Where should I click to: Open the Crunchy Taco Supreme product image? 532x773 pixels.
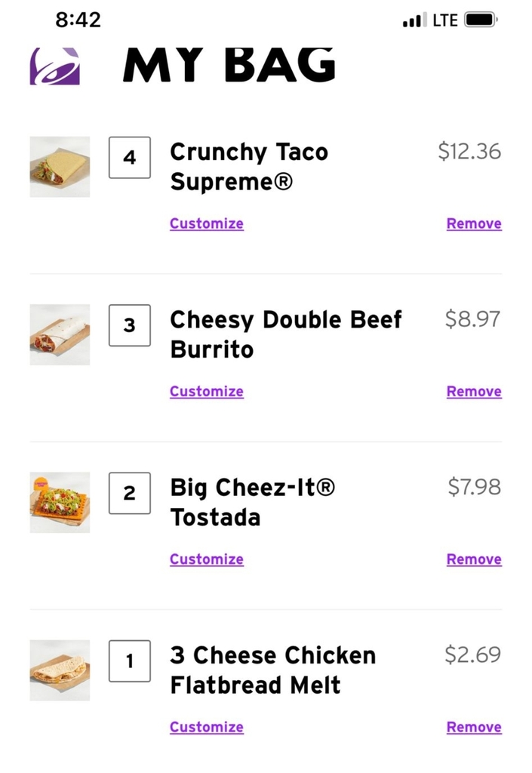tap(60, 167)
